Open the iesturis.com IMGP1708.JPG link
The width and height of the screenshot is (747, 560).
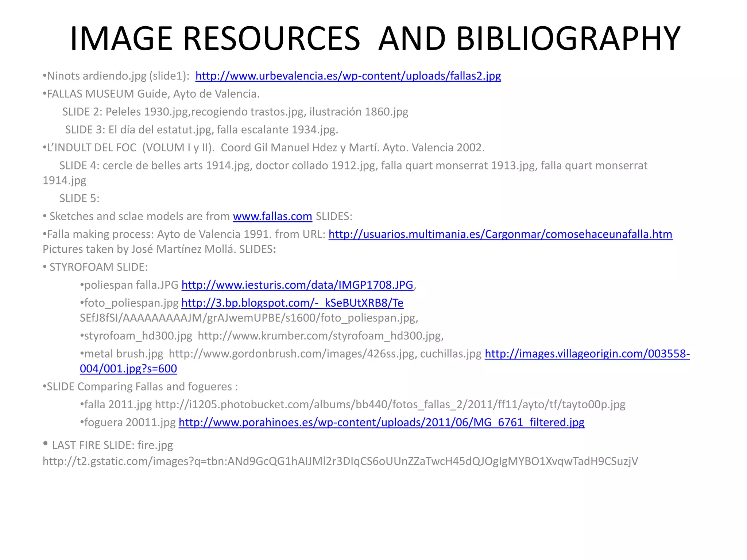[x=297, y=285]
